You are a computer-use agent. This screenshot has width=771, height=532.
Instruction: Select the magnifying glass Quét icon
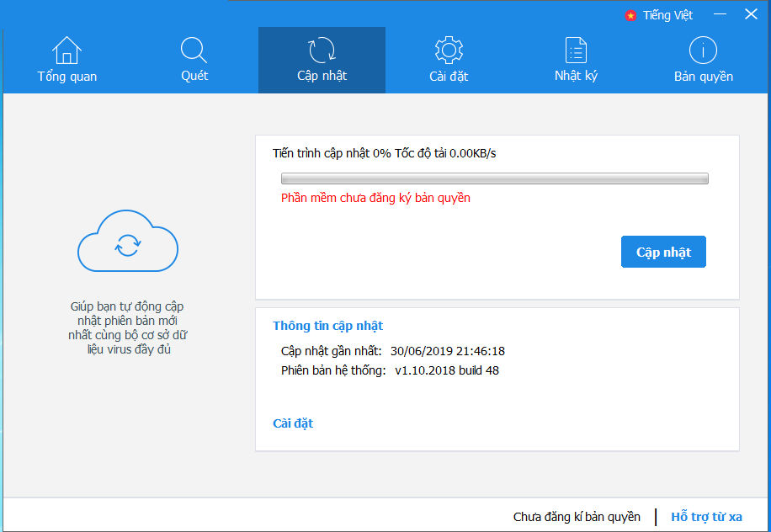click(x=194, y=51)
